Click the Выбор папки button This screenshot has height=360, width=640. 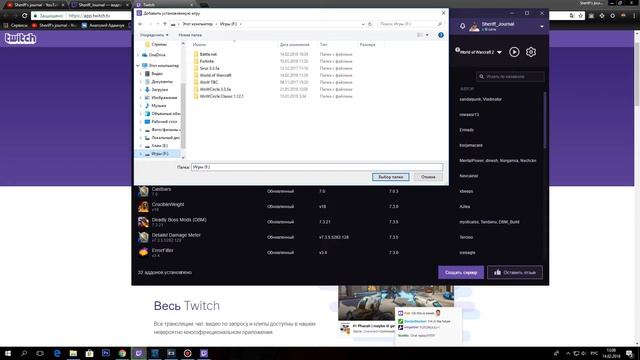point(391,177)
